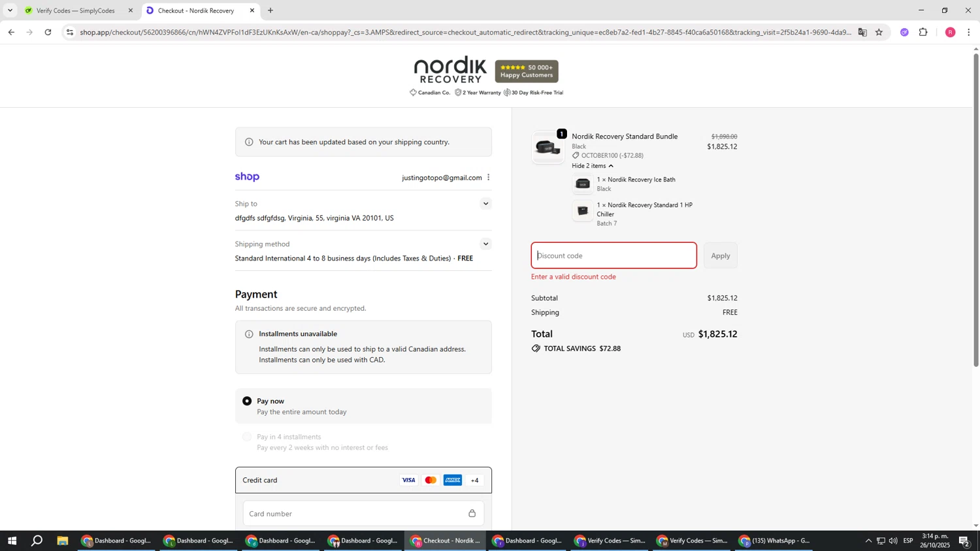Image resolution: width=980 pixels, height=551 pixels.
Task: Click the info icon in cart updated notice
Action: [249, 142]
